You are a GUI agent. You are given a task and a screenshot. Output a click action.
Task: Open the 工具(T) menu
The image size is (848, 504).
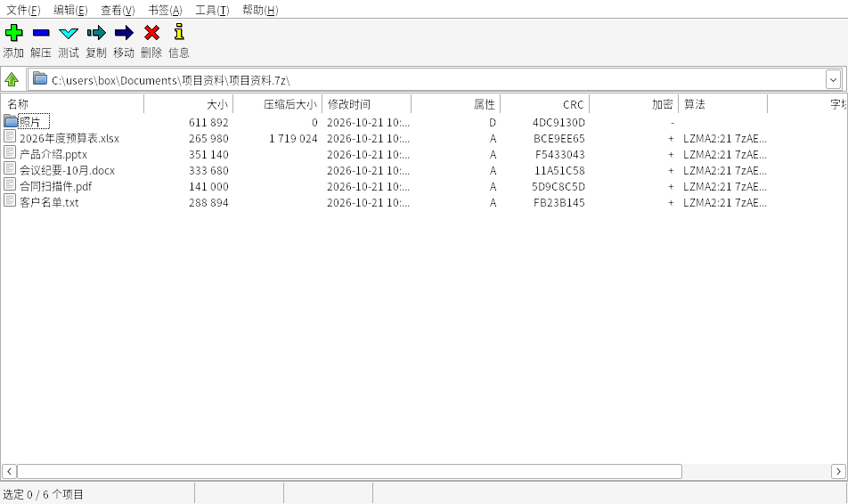(x=212, y=11)
